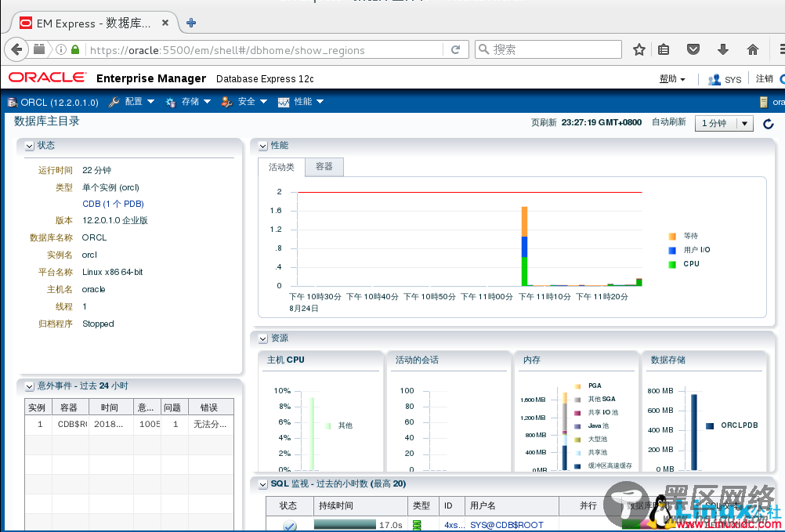Screen dimensions: 785x532
Task: Sort incidents by 问题 column header
Action: pyautogui.click(x=173, y=407)
